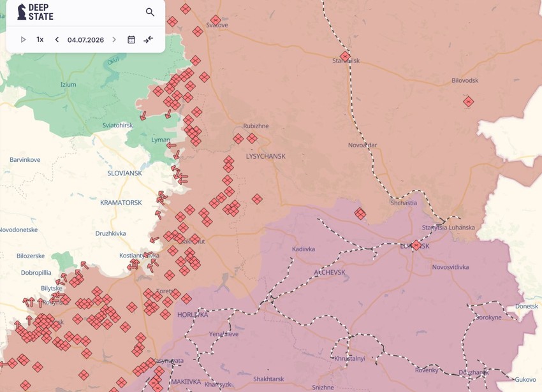Click the isolated marker southeast of Lysychansk
This screenshot has height=392, width=542.
pos(257,199)
